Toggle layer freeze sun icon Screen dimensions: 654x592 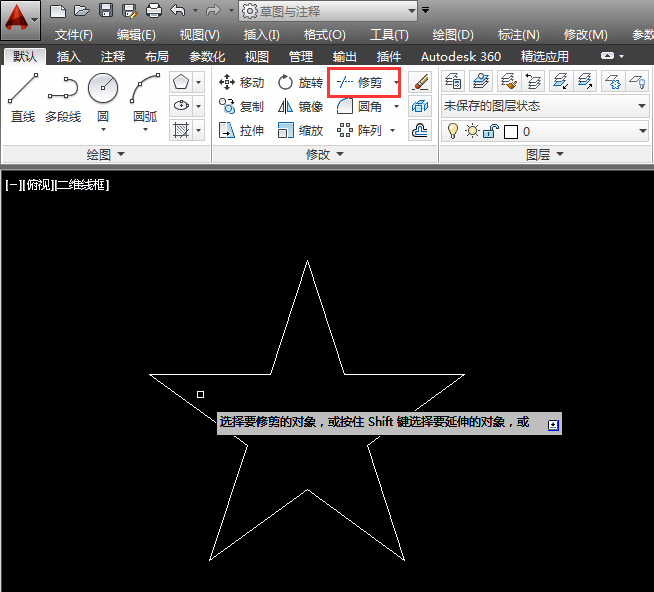(x=472, y=131)
